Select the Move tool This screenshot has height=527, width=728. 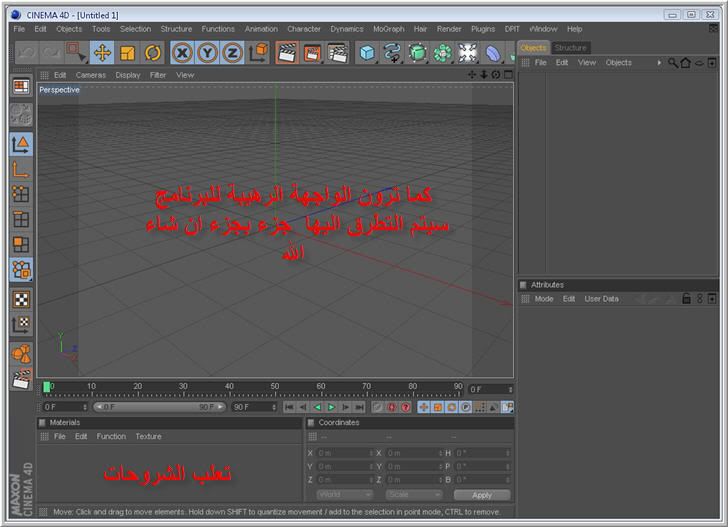tap(102, 53)
